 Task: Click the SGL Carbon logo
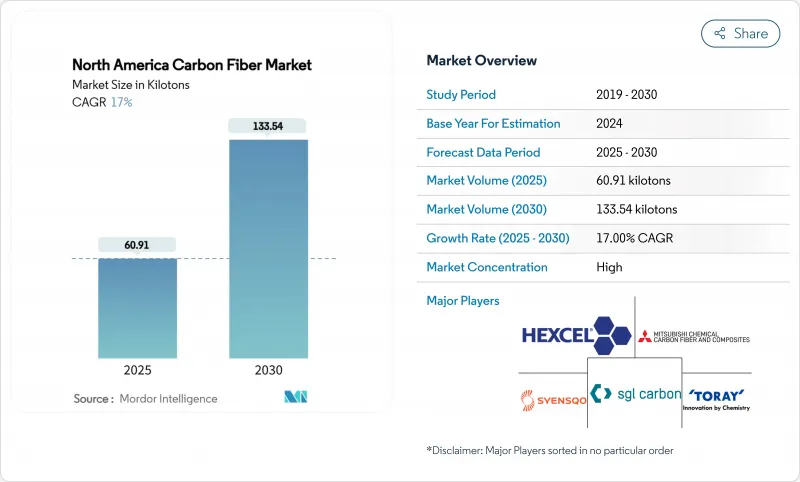[x=635, y=395]
